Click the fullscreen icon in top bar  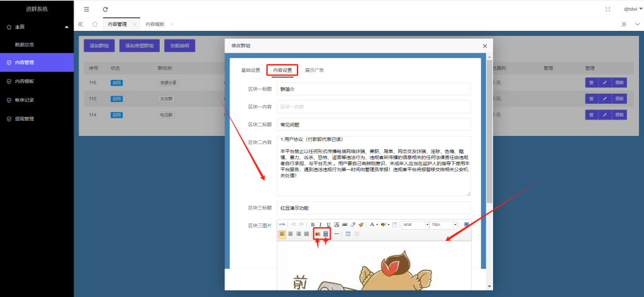pos(608,9)
